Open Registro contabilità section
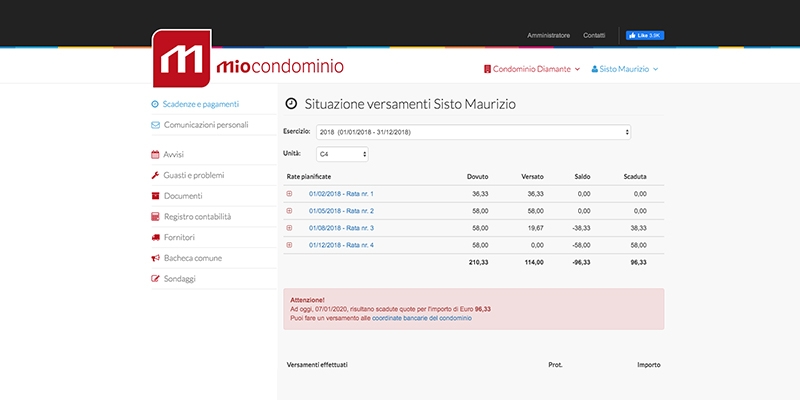 point(197,216)
